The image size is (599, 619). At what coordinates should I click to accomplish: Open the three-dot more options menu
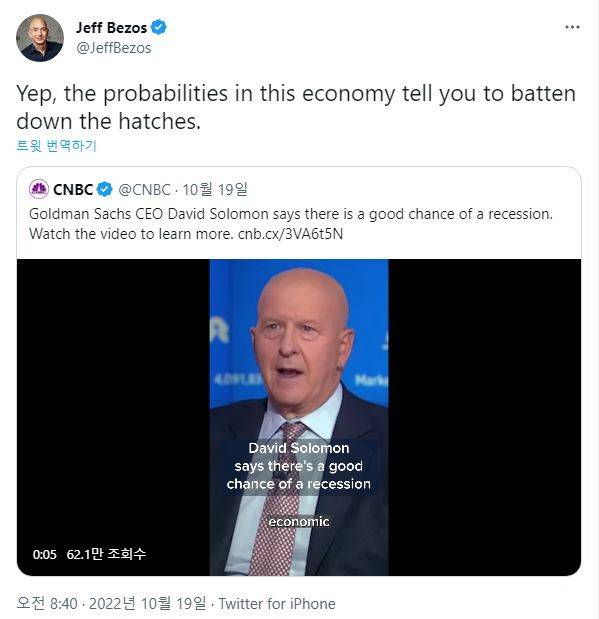tap(572, 27)
